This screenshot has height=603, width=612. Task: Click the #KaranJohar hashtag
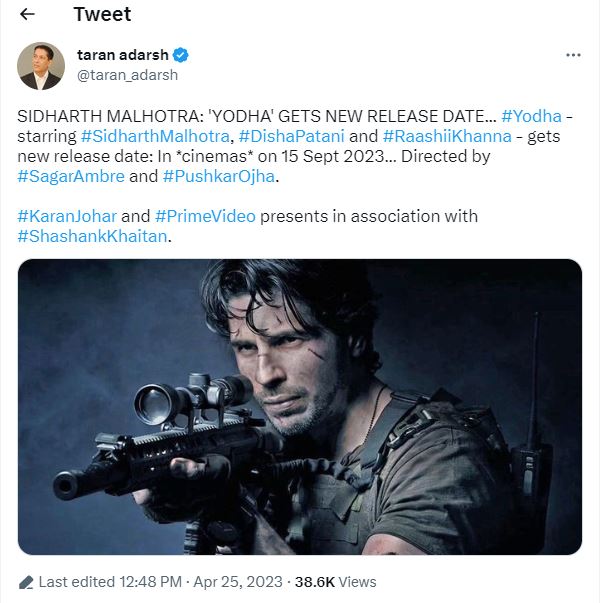coord(70,216)
